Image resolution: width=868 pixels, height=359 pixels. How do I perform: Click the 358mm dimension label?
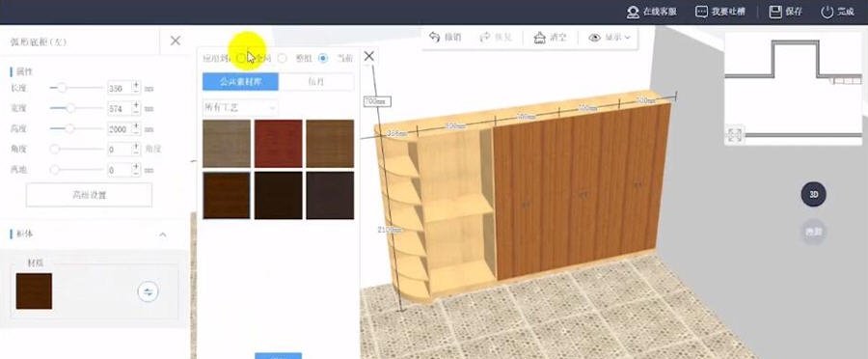pos(396,133)
